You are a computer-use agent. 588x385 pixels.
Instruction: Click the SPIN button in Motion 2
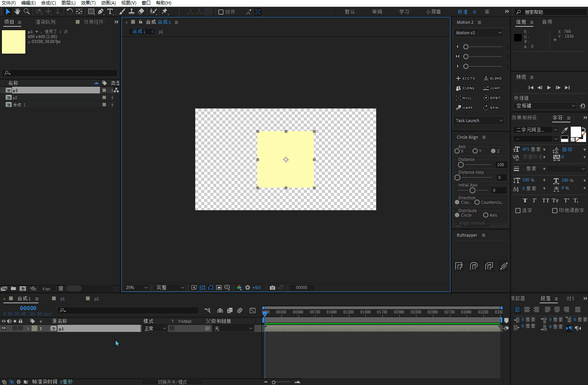tap(491, 108)
